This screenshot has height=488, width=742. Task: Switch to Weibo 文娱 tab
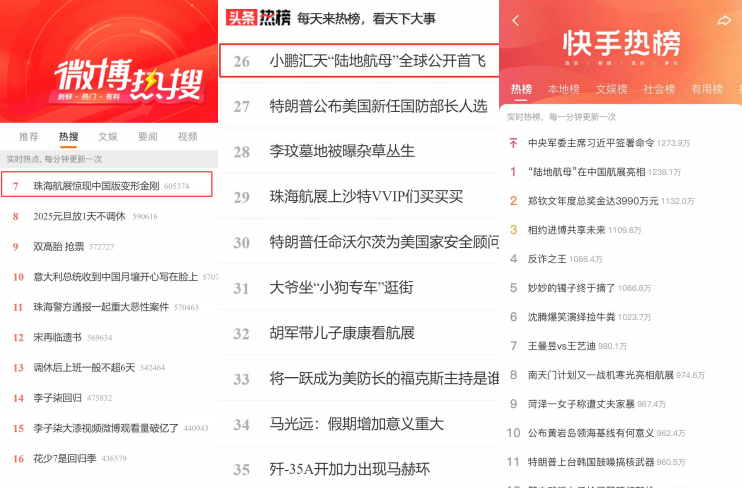pyautogui.click(x=108, y=137)
